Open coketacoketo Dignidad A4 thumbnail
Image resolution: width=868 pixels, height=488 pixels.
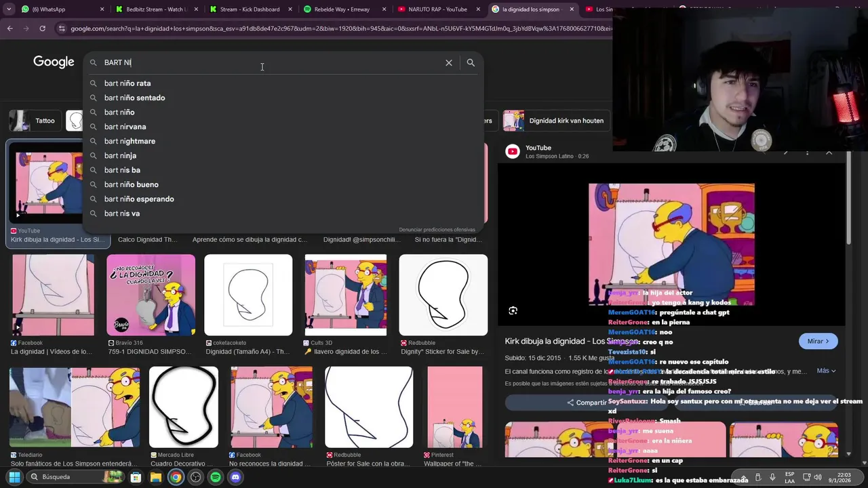(248, 295)
